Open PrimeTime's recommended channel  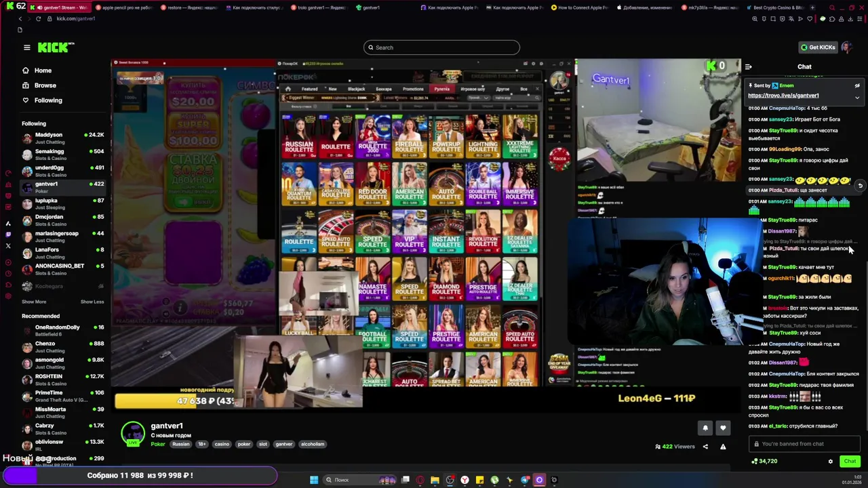point(63,396)
